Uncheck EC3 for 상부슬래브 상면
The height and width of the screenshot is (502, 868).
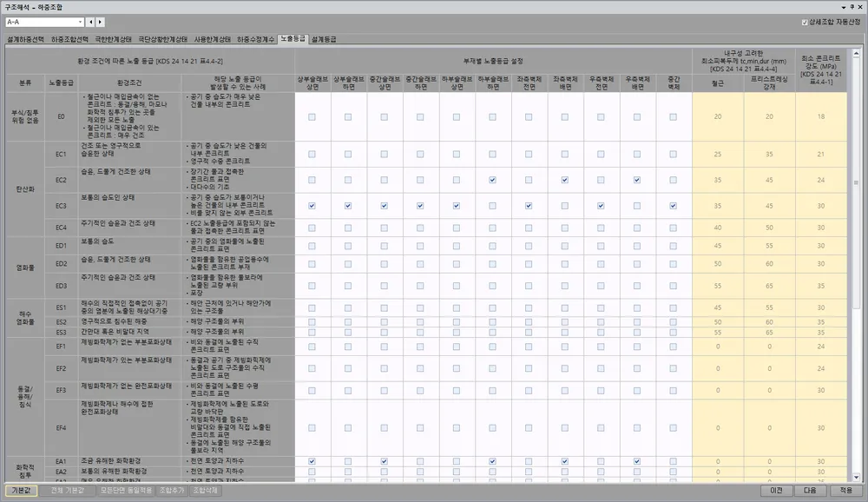pyautogui.click(x=312, y=206)
